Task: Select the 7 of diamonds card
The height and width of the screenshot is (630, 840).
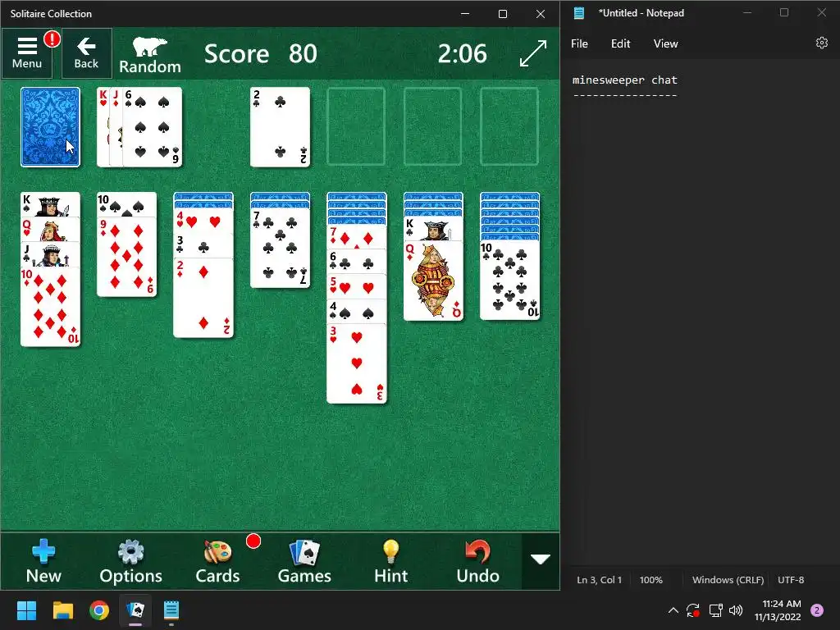Action: pyautogui.click(x=357, y=237)
